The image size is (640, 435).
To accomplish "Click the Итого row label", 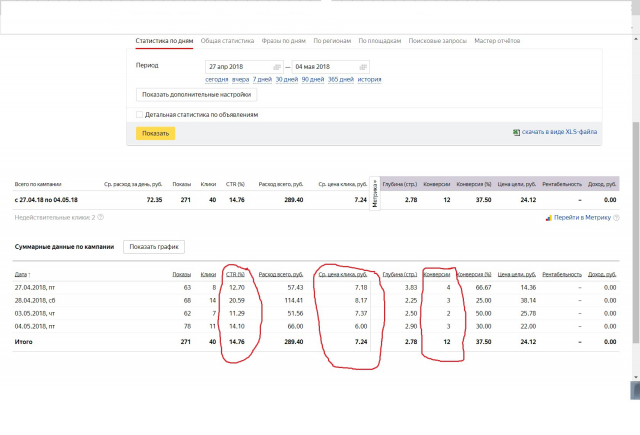I will (x=24, y=342).
